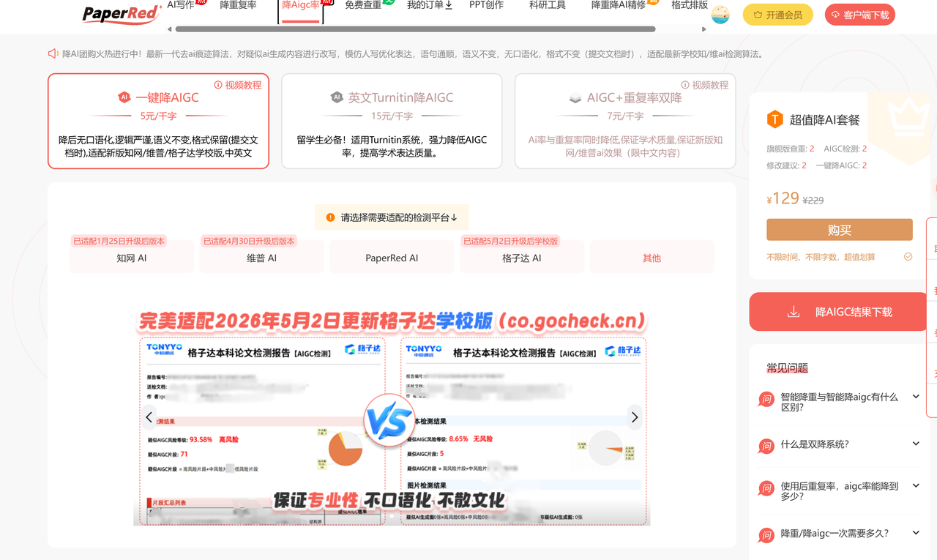Expand 降重/降aigc一次需要多久 question
This screenshot has height=560, width=937.
tap(839, 534)
